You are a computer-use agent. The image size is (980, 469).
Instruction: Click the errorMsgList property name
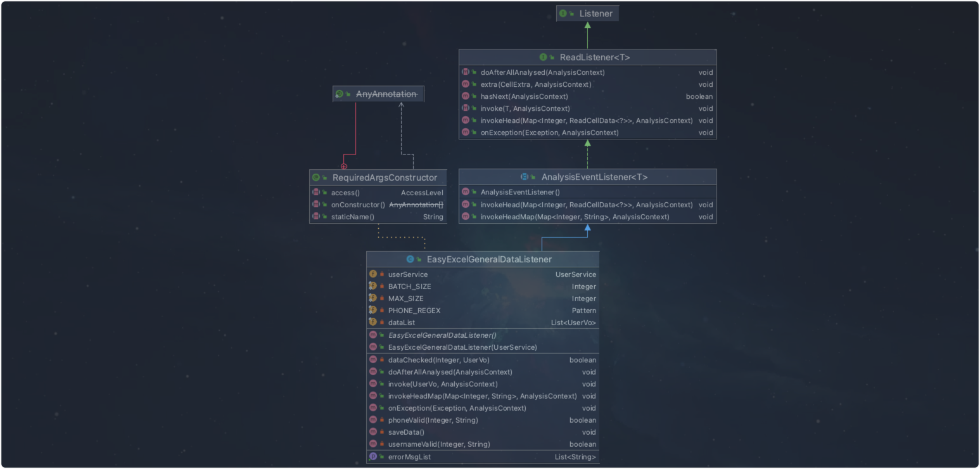click(409, 457)
